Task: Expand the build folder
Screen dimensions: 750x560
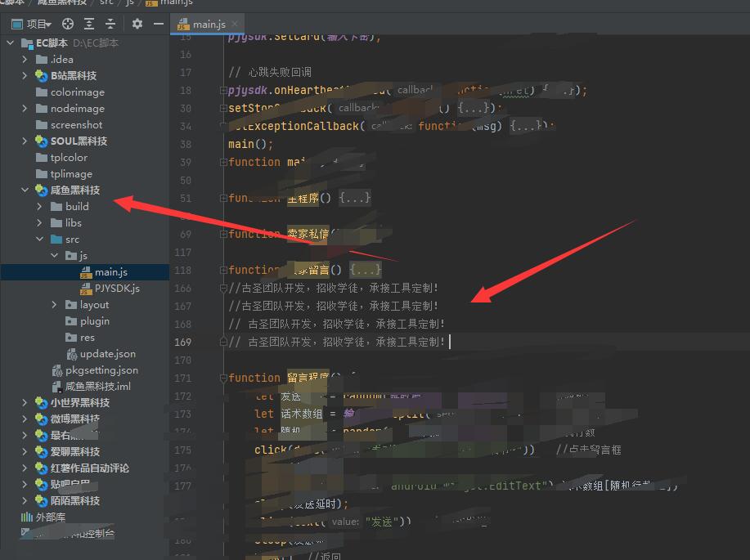Action: click(x=40, y=207)
